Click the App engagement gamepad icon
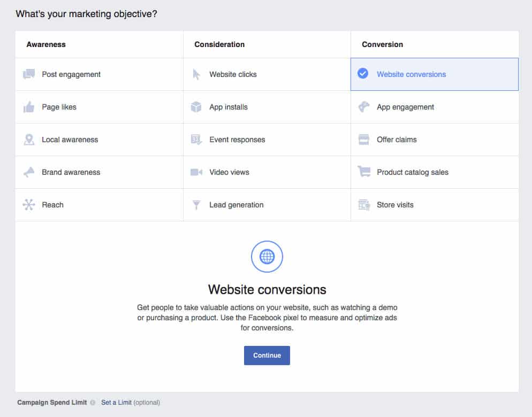Image resolution: width=532 pixels, height=417 pixels. coord(364,107)
